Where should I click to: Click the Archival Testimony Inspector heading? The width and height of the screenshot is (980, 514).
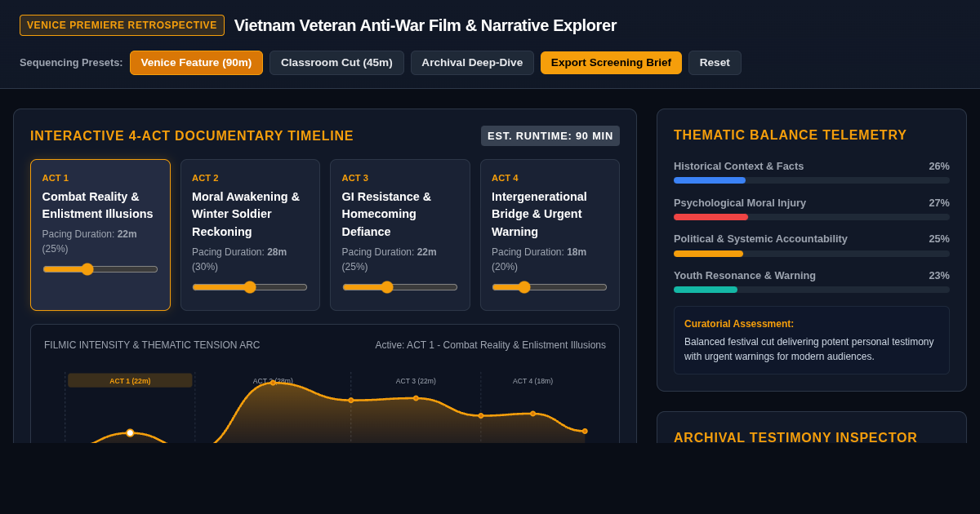click(795, 438)
